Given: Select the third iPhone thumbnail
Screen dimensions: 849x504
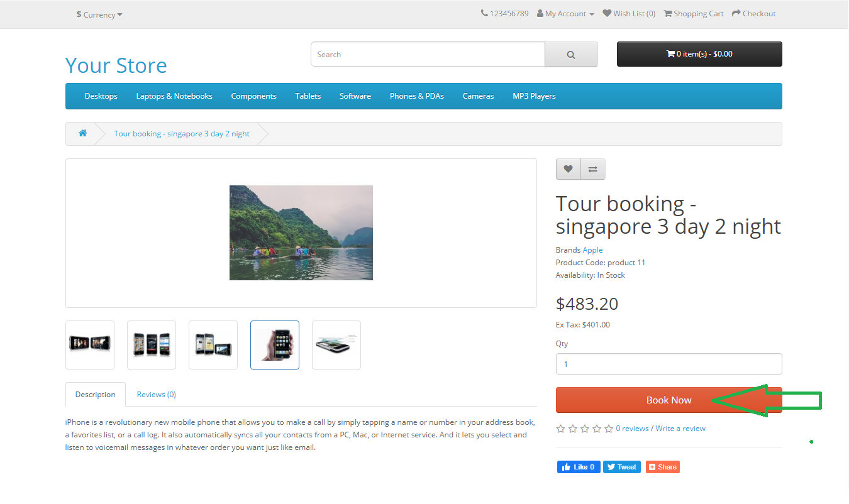Looking at the screenshot, I should (x=213, y=345).
